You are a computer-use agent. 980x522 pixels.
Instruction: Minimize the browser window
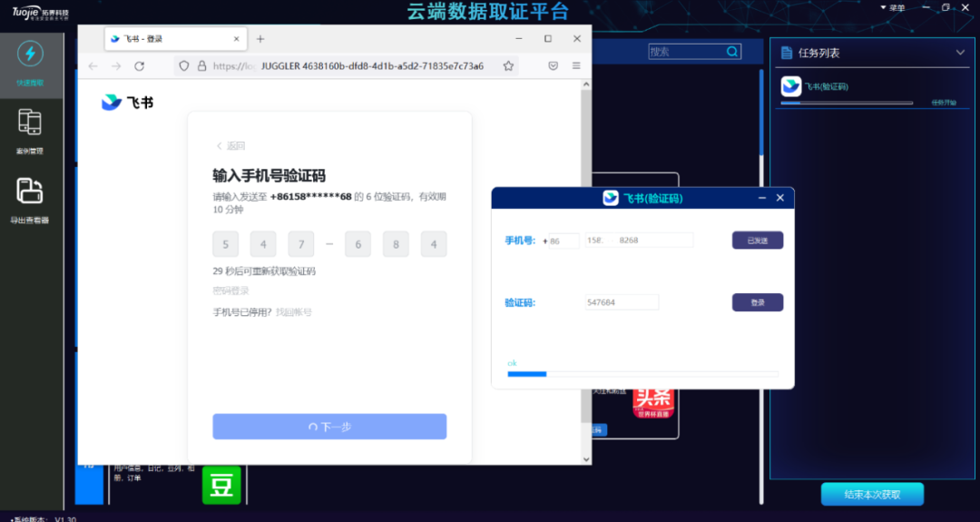[519, 39]
